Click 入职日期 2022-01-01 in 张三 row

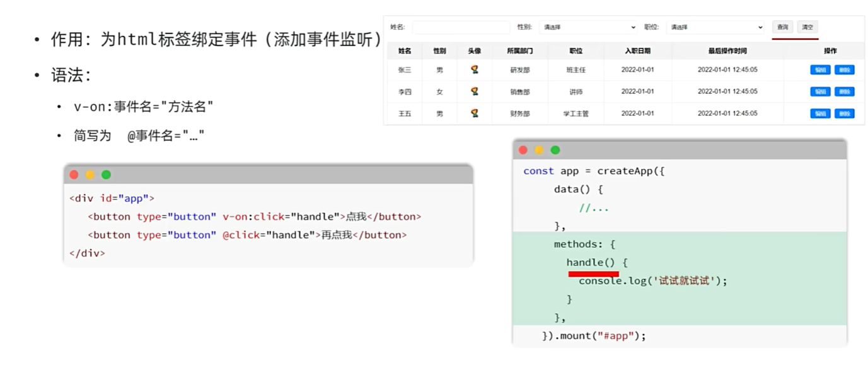point(638,70)
